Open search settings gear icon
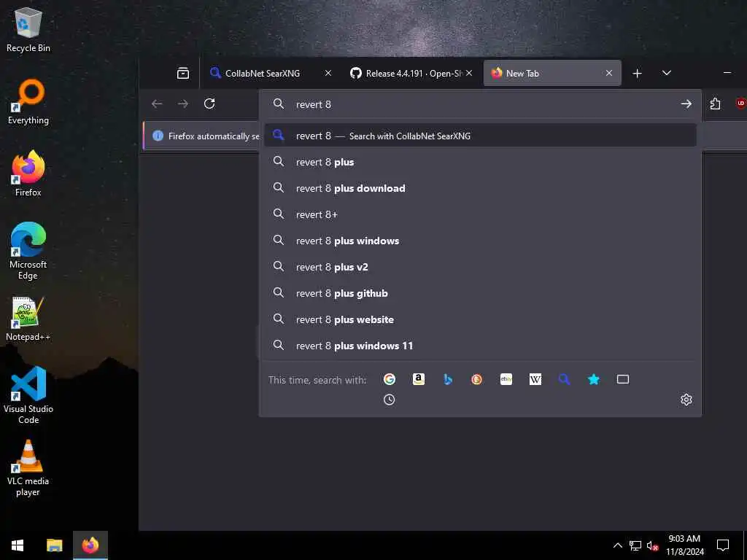 pos(686,400)
